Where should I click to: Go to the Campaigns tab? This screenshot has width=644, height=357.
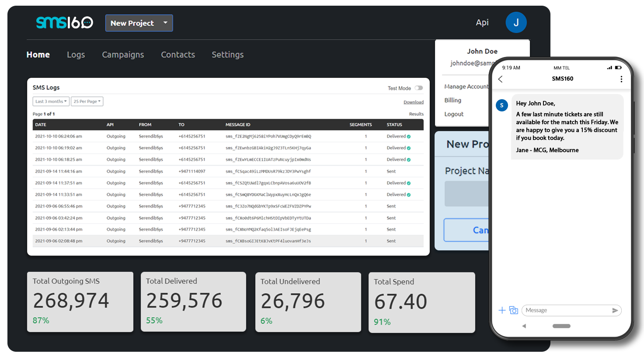pyautogui.click(x=123, y=55)
